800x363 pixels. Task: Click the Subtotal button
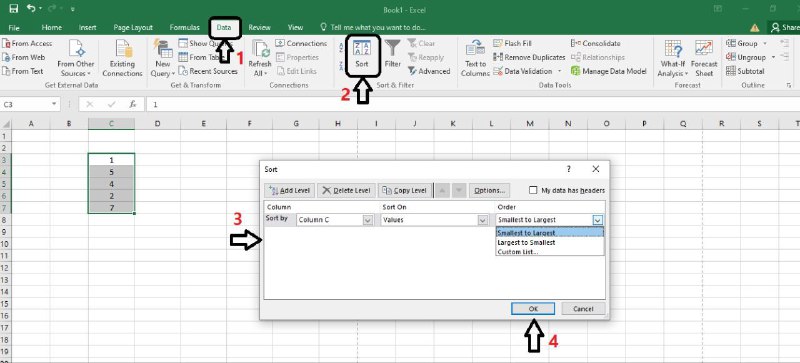click(x=745, y=71)
